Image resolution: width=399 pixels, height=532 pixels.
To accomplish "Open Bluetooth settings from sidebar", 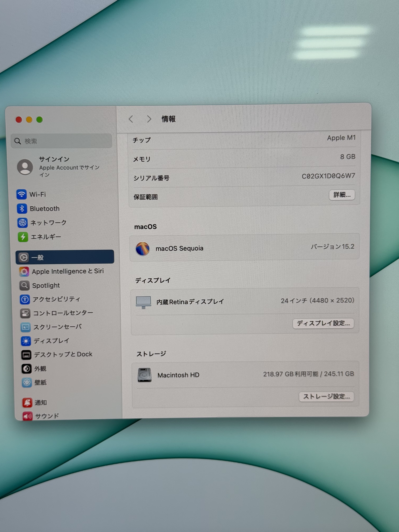I will click(x=44, y=208).
